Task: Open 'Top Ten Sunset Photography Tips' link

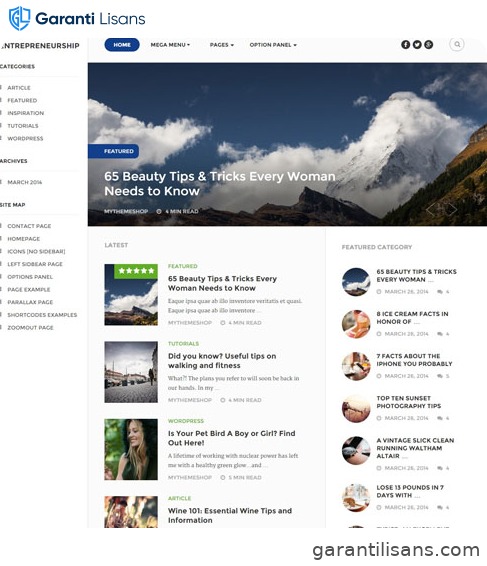Action: pos(409,402)
